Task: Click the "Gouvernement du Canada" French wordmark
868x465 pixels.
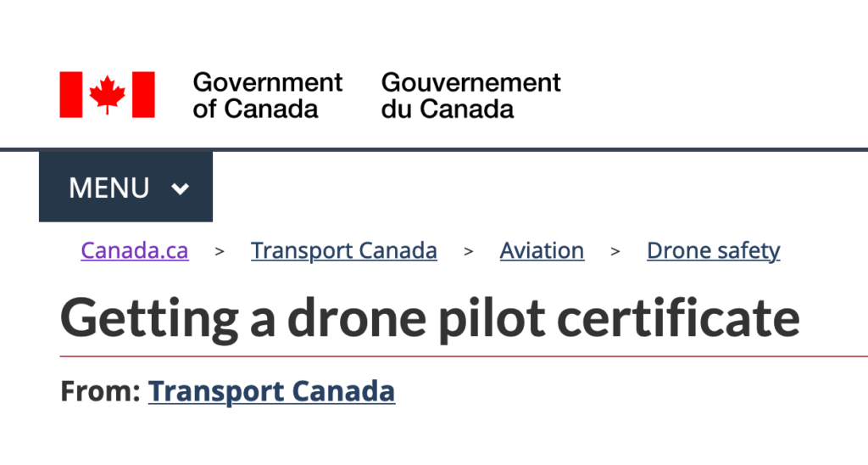Action: [470, 95]
